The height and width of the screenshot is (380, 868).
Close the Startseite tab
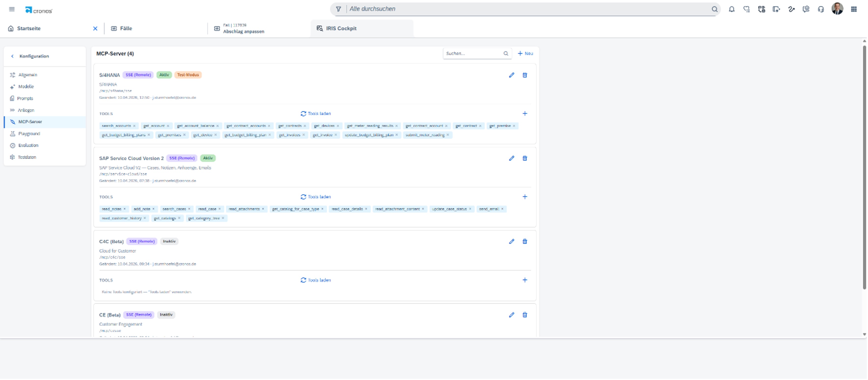point(95,29)
